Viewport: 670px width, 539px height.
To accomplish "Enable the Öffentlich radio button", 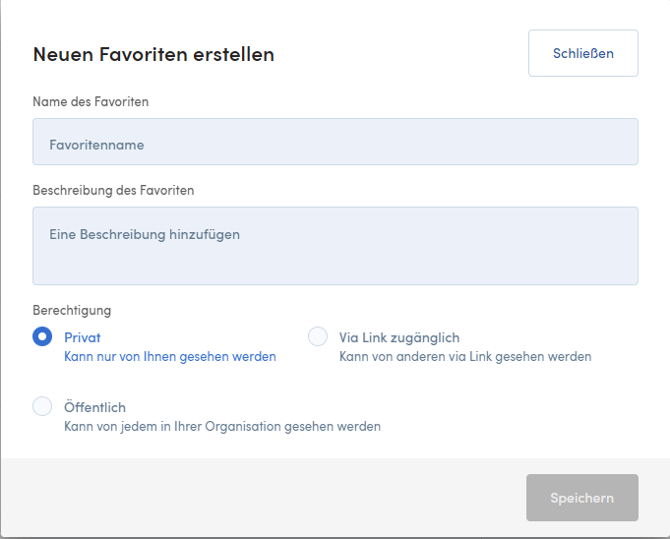I will [x=42, y=406].
